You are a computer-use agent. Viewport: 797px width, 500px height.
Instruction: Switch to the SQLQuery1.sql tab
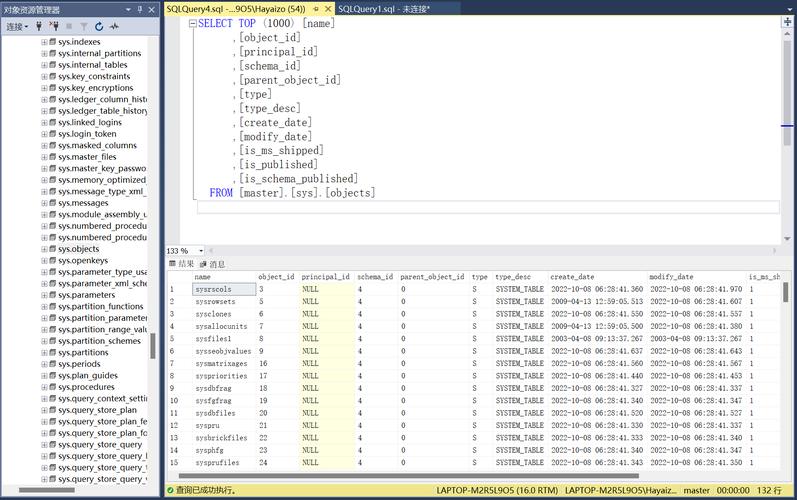384,9
